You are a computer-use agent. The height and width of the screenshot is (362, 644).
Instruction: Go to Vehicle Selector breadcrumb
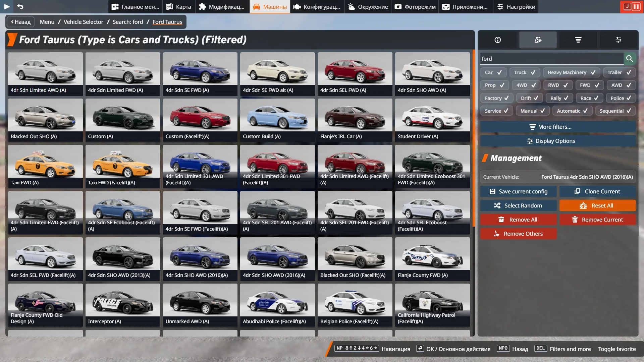[x=83, y=22]
